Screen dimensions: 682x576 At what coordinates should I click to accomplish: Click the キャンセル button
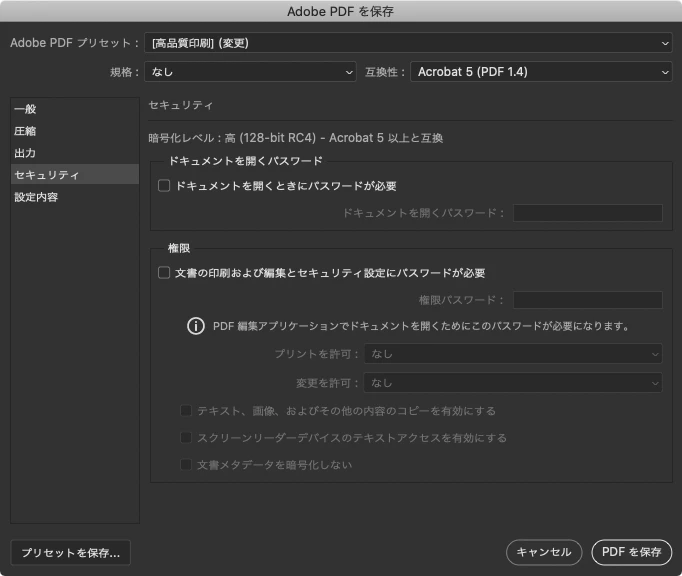pos(544,552)
